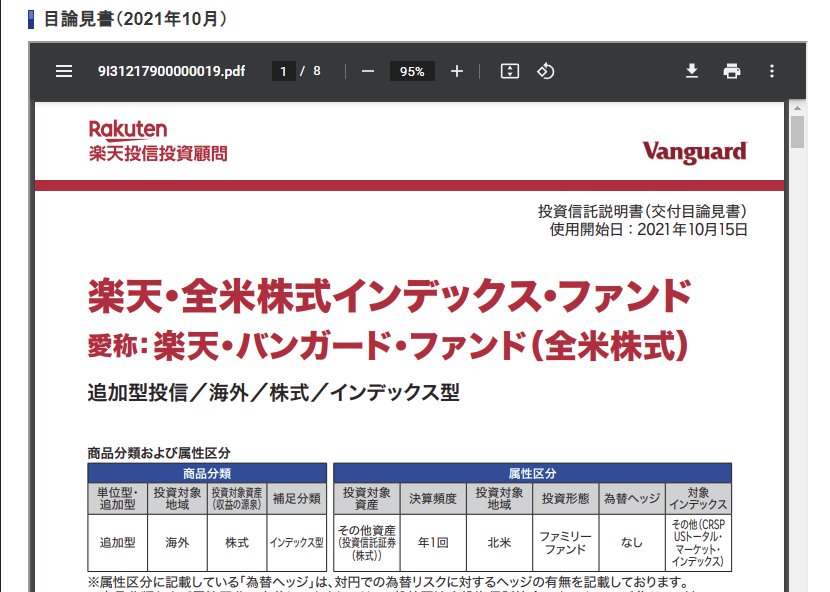The width and height of the screenshot is (830, 592).
Task: Click the 投資形態 column header
Action: pyautogui.click(x=565, y=498)
